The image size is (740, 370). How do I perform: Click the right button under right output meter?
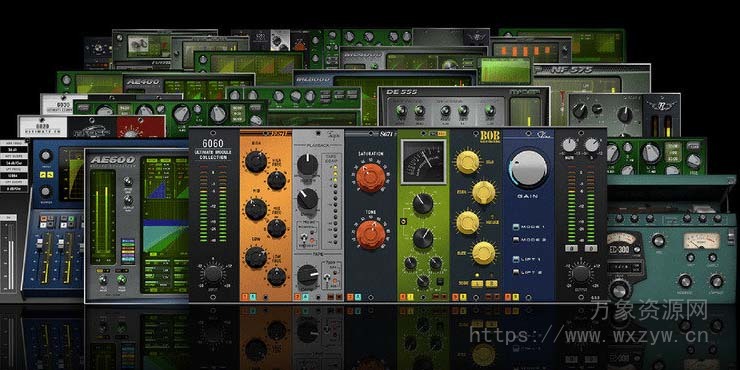click(591, 248)
